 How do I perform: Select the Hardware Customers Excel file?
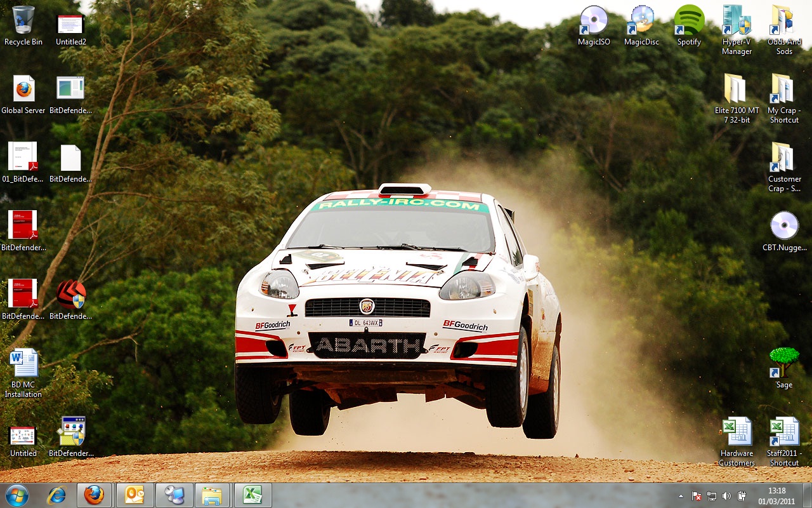coord(737,442)
